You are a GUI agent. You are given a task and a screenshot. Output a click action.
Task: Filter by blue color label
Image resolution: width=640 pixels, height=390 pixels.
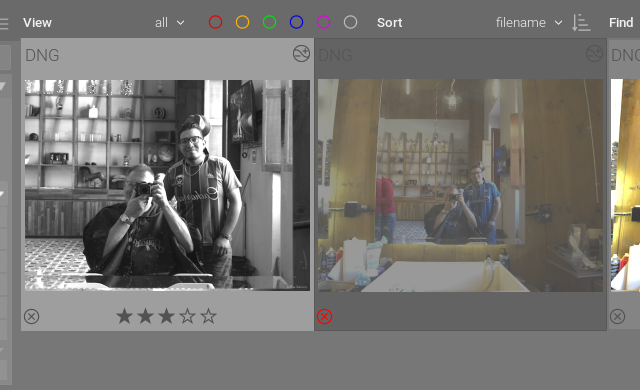click(x=296, y=22)
